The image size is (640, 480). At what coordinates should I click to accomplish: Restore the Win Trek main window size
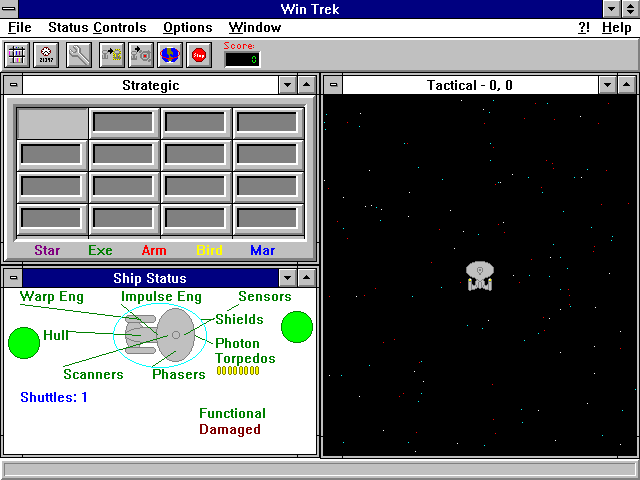[631, 9]
